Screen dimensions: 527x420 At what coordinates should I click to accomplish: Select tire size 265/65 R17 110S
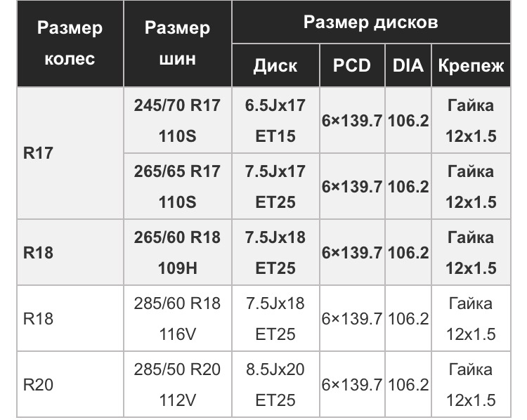pyautogui.click(x=178, y=187)
